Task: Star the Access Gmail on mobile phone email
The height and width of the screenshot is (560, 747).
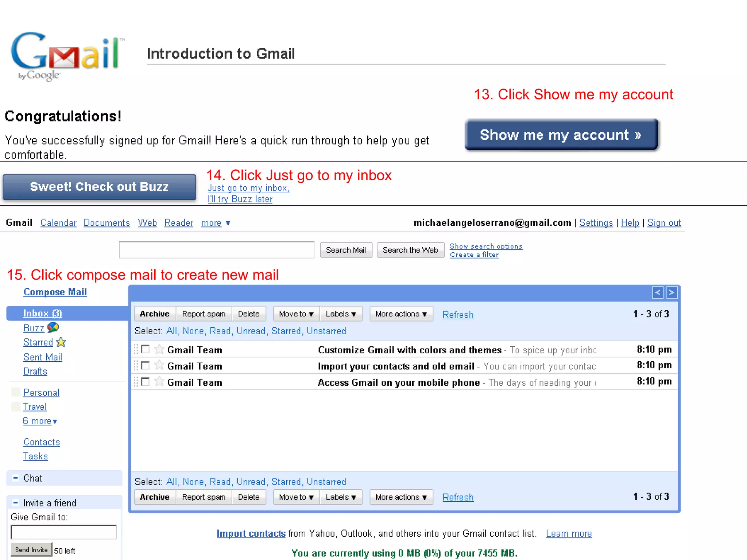Action: tap(159, 381)
